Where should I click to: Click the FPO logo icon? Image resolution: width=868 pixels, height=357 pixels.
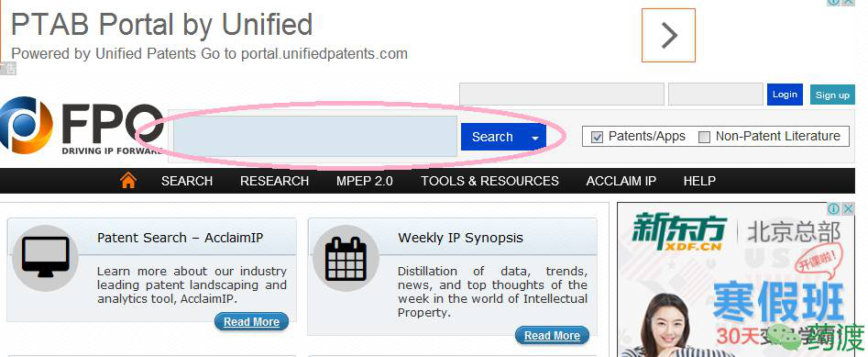pos(26,126)
